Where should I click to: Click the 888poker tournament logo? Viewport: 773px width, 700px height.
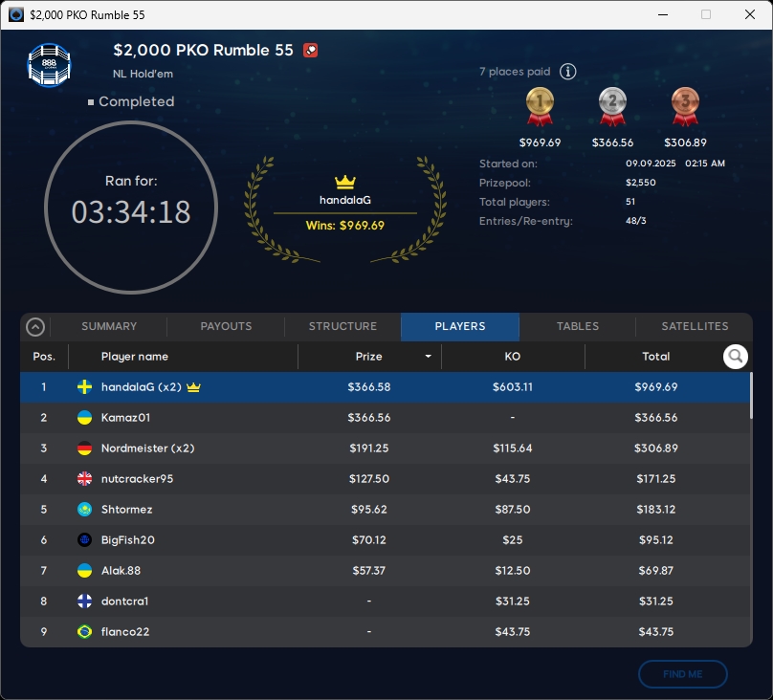click(x=49, y=64)
